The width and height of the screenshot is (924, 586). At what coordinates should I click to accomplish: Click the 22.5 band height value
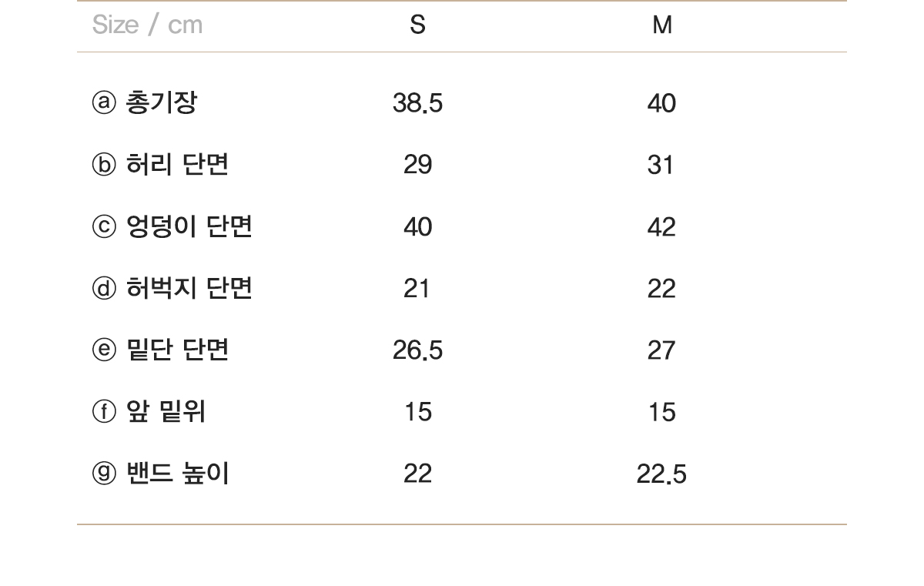click(661, 474)
